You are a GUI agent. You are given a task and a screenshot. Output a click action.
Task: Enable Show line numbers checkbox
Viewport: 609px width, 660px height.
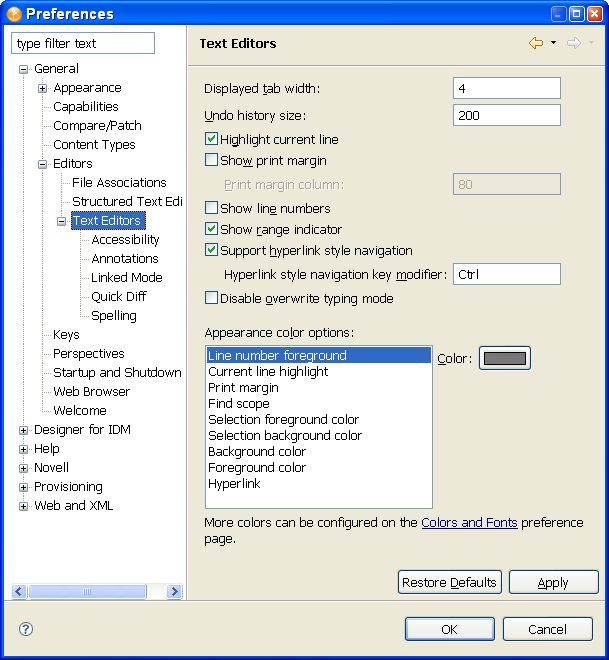[211, 208]
